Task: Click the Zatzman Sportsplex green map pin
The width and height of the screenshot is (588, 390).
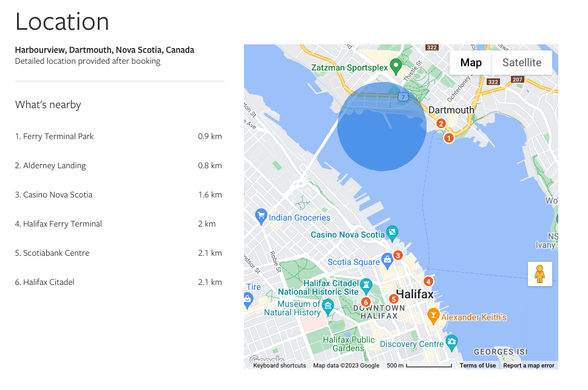Action: 396,66
